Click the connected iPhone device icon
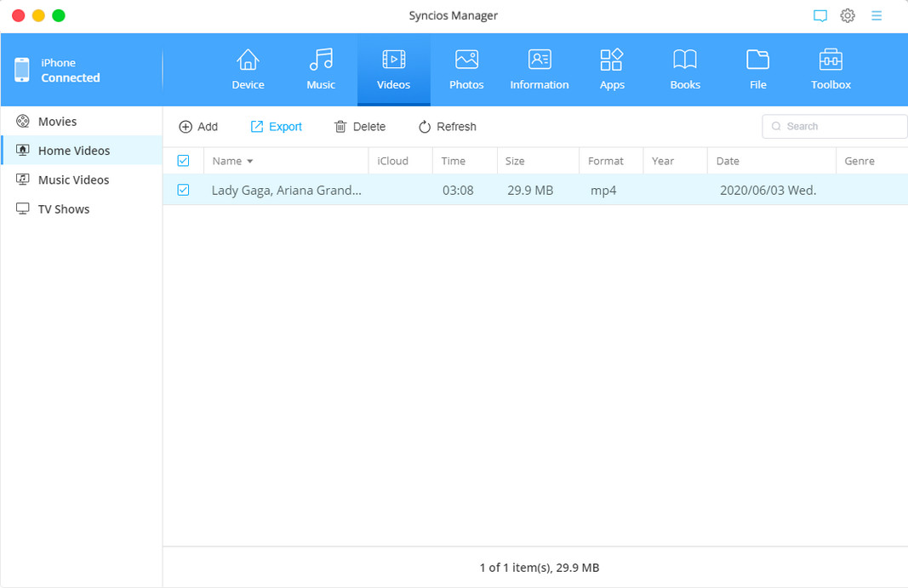The height and width of the screenshot is (588, 908). [x=22, y=70]
